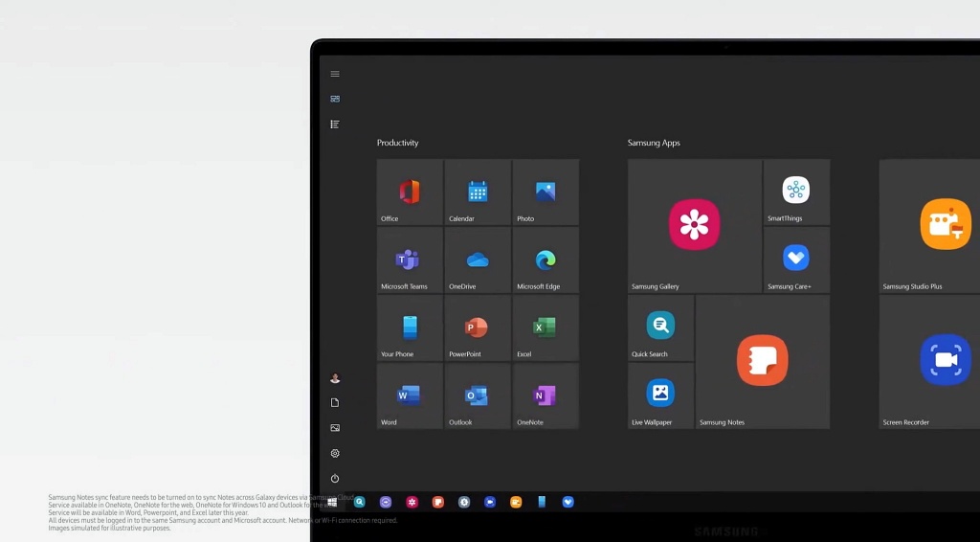This screenshot has height=542, width=980.
Task: Click Samsung Gallery icon in the taskbar
Action: tap(412, 502)
